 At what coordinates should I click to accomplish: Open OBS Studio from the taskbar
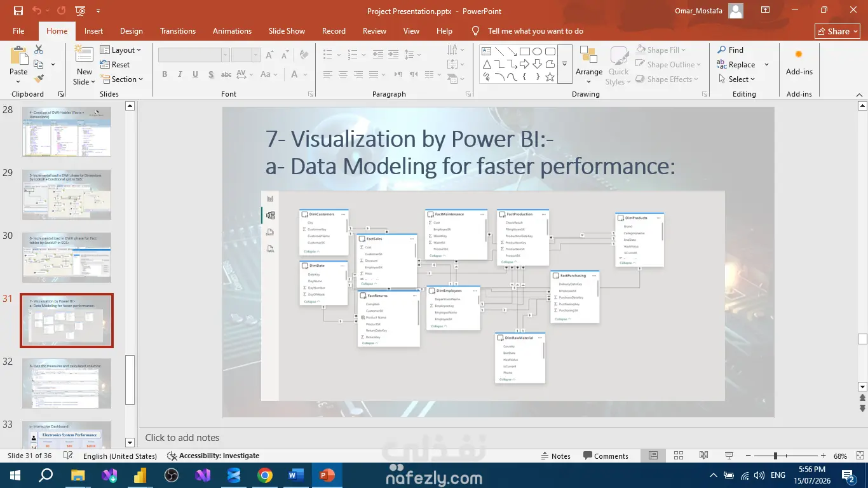pyautogui.click(x=172, y=475)
